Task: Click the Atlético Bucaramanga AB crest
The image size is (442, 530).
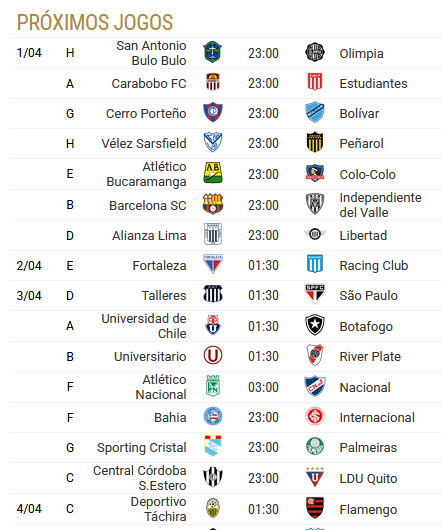Action: 213,173
